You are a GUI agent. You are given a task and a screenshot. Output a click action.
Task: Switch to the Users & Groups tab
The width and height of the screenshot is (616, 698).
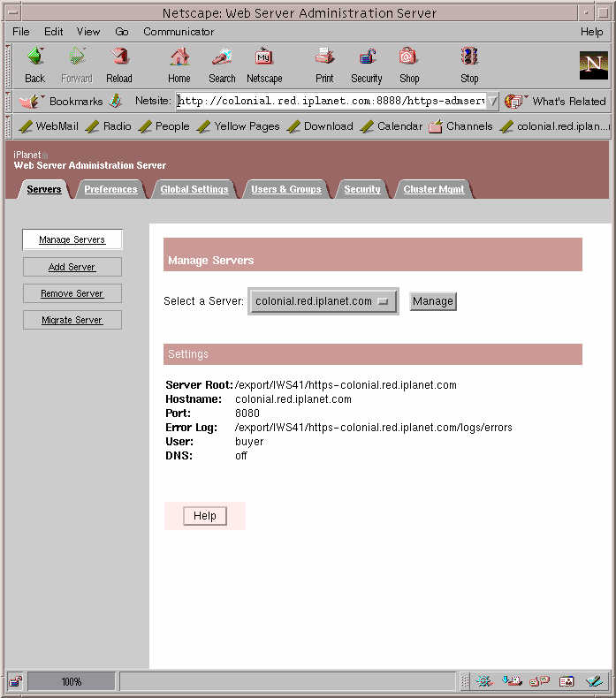point(286,189)
